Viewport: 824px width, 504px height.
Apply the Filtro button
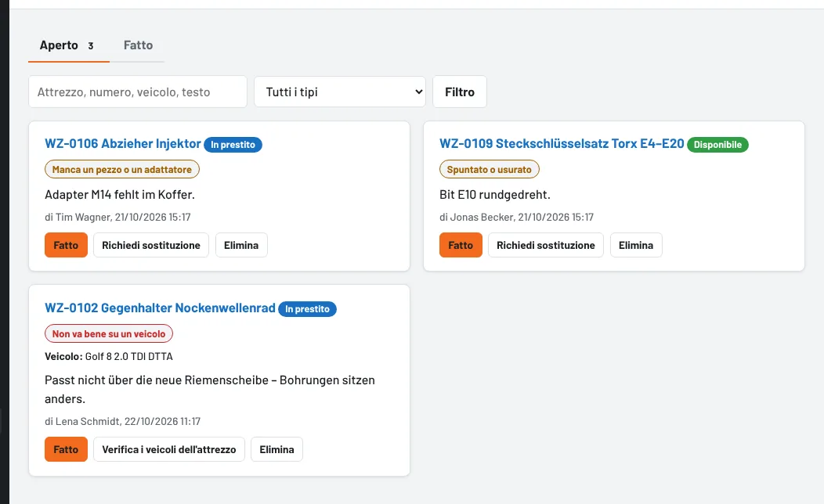(x=460, y=92)
